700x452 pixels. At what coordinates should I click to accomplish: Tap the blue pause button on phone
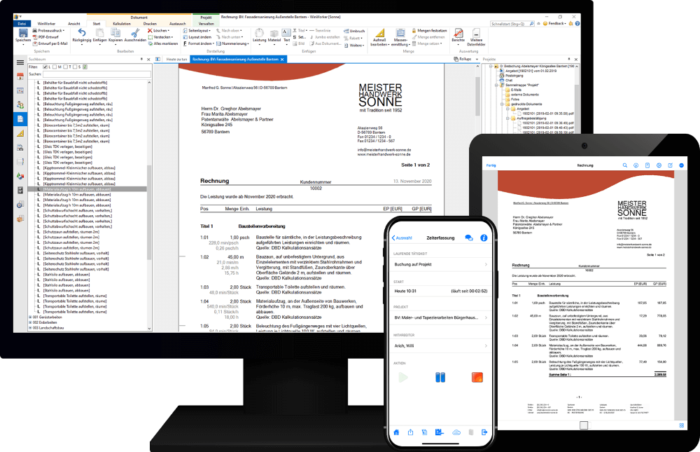coord(440,378)
